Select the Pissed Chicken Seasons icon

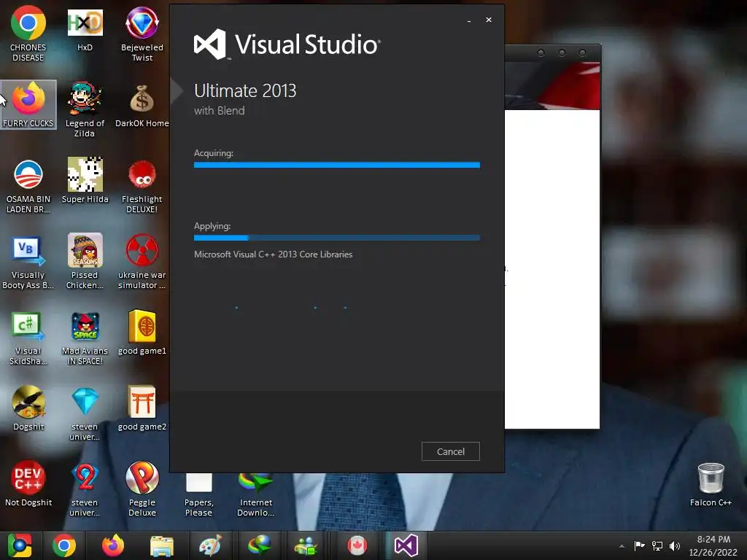pyautogui.click(x=85, y=261)
